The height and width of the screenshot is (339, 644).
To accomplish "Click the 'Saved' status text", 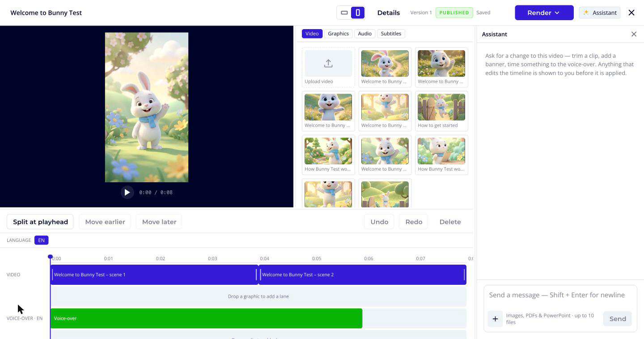I will pos(483,13).
